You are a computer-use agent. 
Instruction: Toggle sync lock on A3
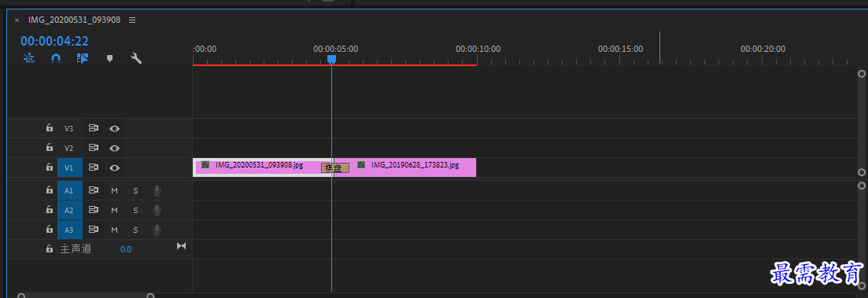coord(94,229)
